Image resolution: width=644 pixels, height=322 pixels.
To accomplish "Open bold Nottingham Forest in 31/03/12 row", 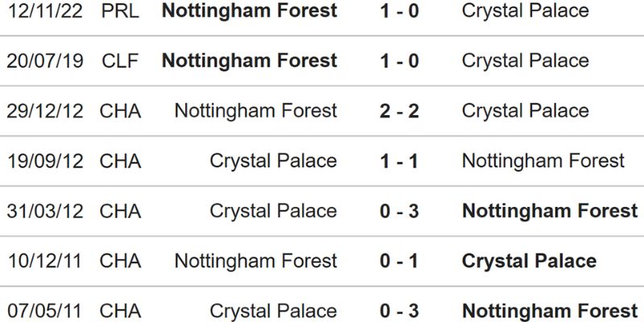I will click(x=550, y=211).
